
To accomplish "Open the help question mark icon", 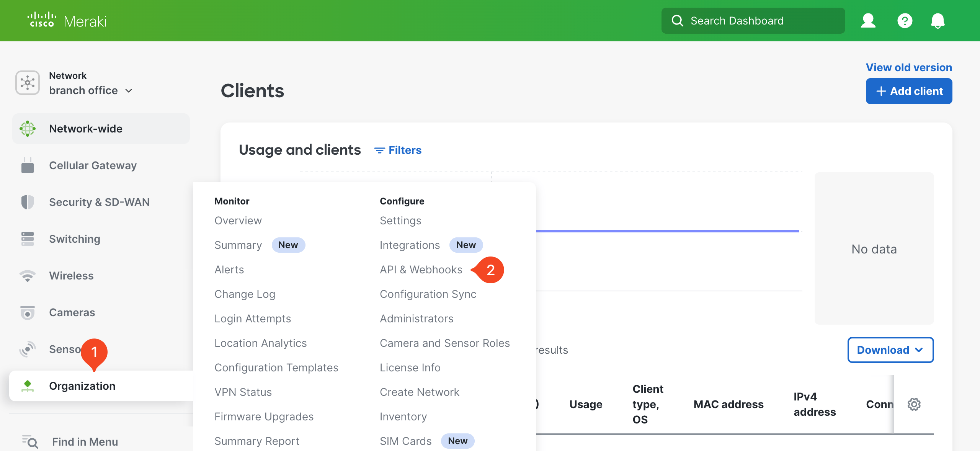I will click(x=905, y=21).
